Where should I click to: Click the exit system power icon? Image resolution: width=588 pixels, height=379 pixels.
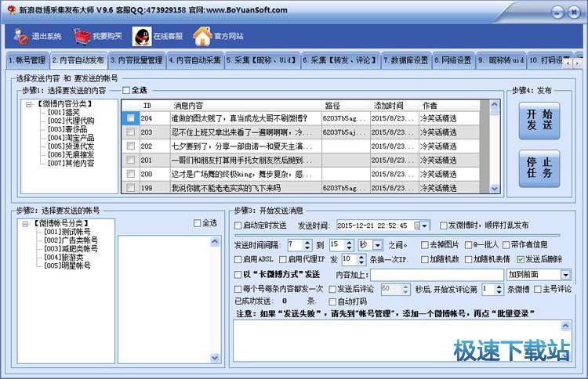coord(21,36)
